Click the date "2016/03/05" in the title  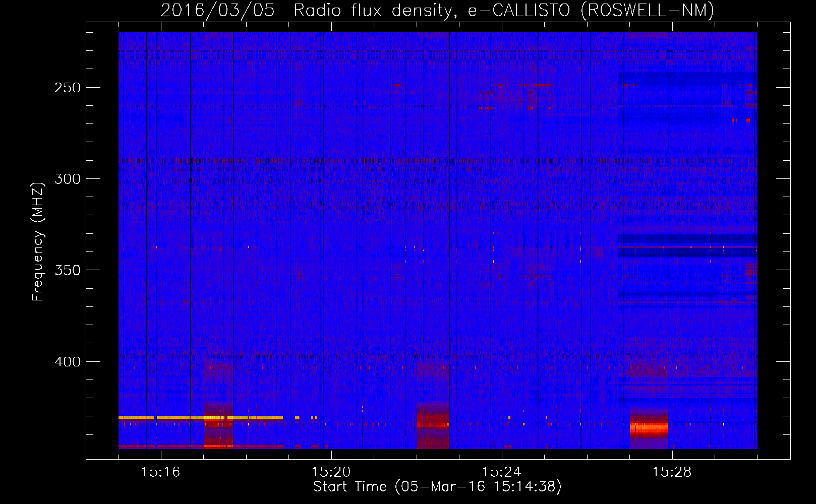[x=217, y=10]
